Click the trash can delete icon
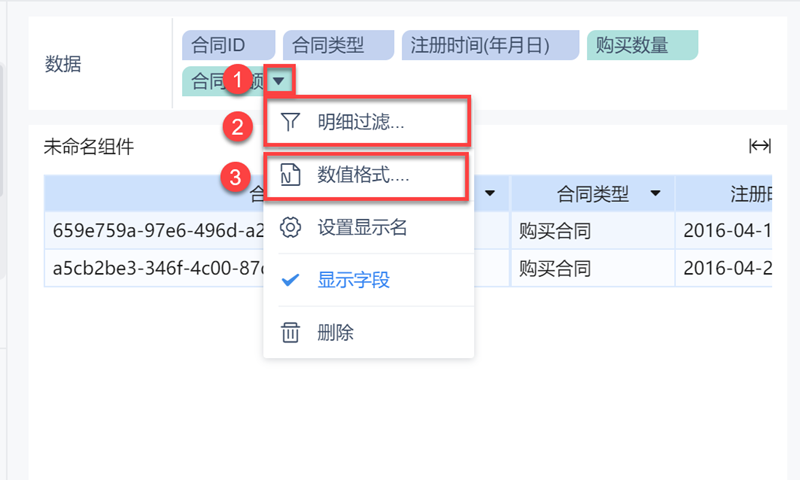The width and height of the screenshot is (800, 480). pyautogui.click(x=290, y=332)
